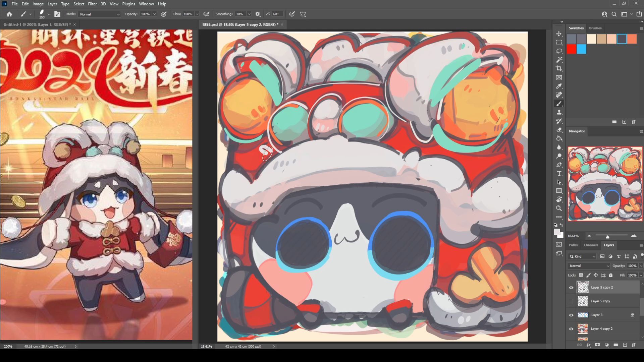
Task: Open the Edit Toolbar three-dots menu
Action: point(559,217)
